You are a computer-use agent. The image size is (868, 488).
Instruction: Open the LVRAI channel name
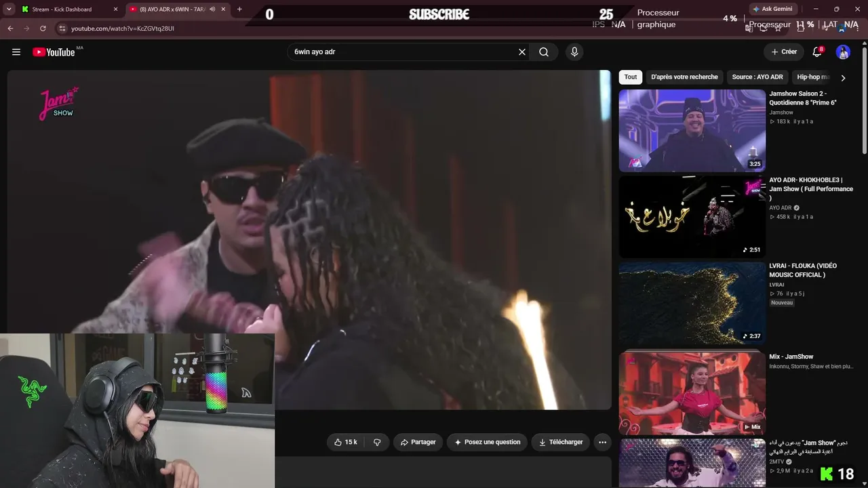776,285
